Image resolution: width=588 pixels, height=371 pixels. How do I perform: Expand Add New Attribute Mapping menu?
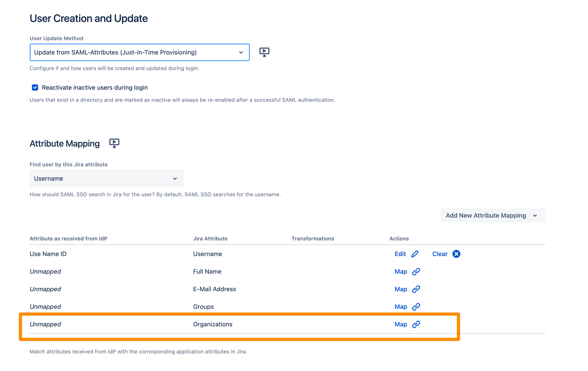[x=493, y=215]
